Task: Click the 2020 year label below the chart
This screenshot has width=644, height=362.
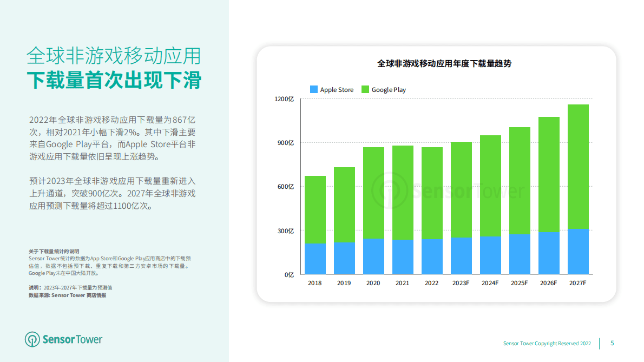Action: point(373,282)
